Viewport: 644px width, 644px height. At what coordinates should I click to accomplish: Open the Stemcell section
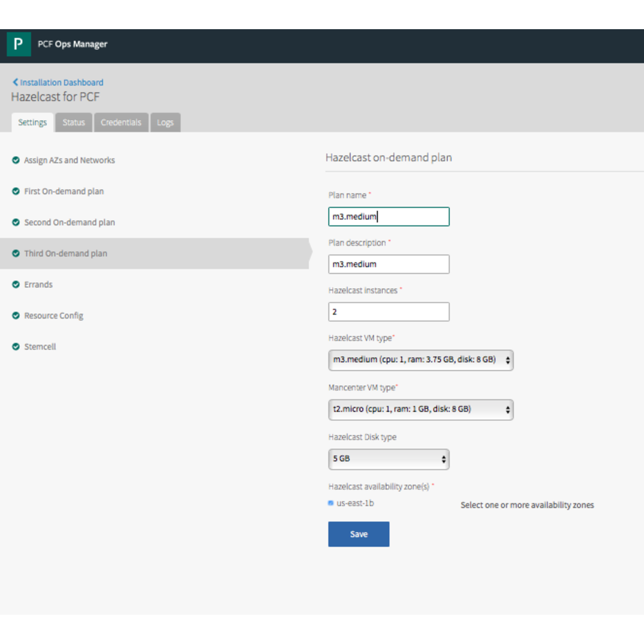point(40,347)
